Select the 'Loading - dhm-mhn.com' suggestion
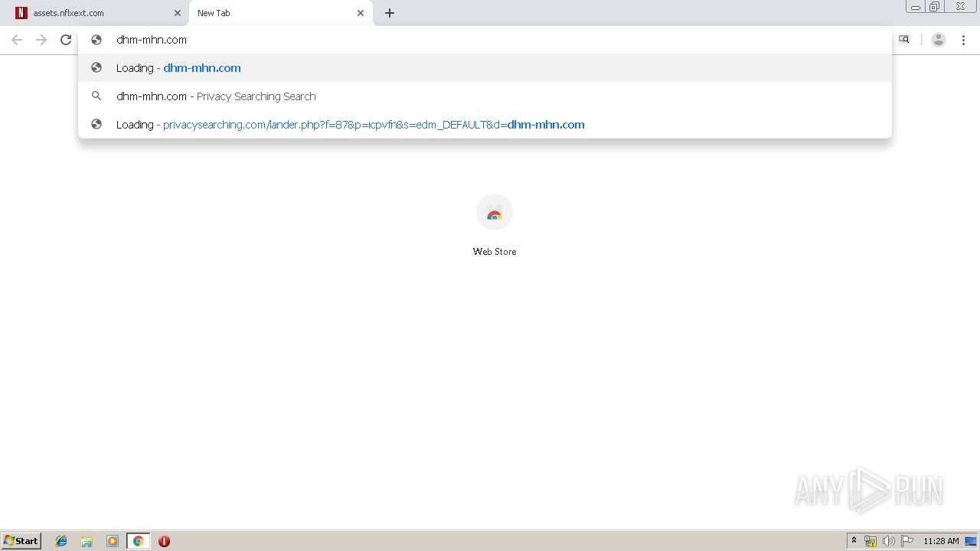Image resolution: width=980 pixels, height=551 pixels. pyautogui.click(x=485, y=68)
